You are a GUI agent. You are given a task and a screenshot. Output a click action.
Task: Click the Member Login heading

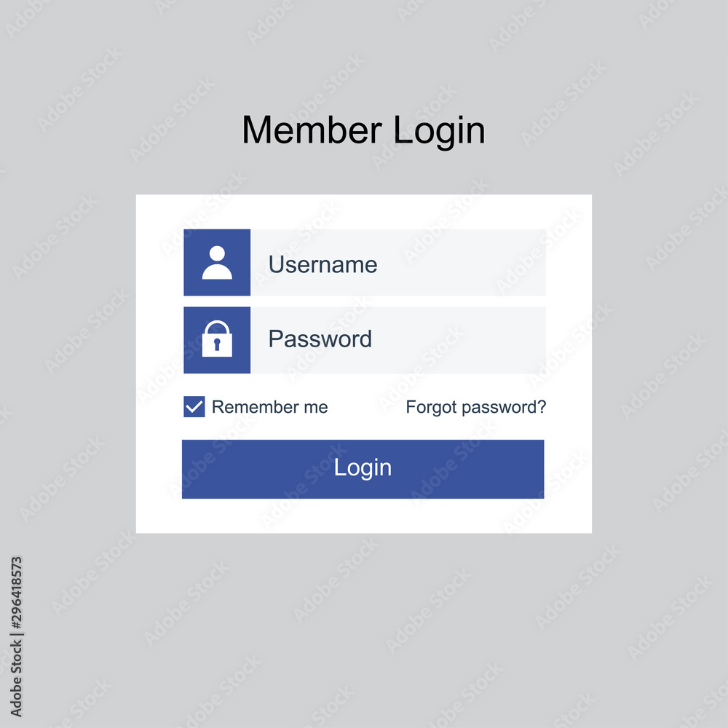(x=363, y=130)
